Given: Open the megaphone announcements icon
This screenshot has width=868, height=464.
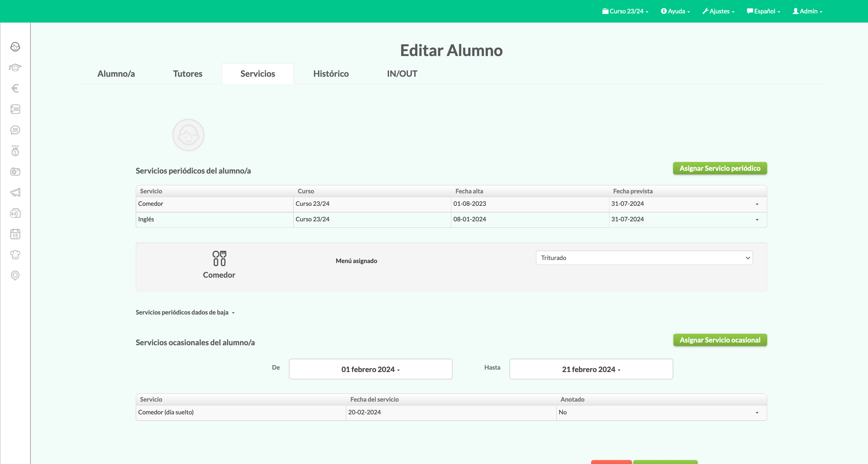Looking at the screenshot, I should point(15,192).
